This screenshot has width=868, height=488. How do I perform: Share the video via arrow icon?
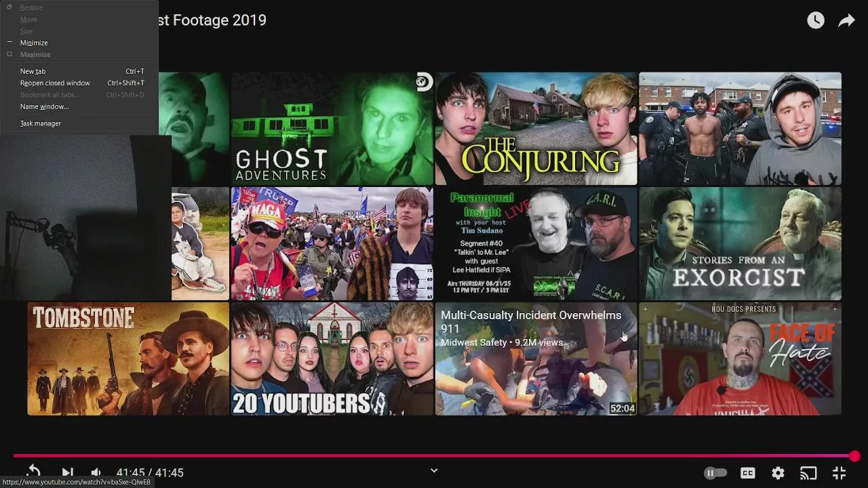click(846, 21)
